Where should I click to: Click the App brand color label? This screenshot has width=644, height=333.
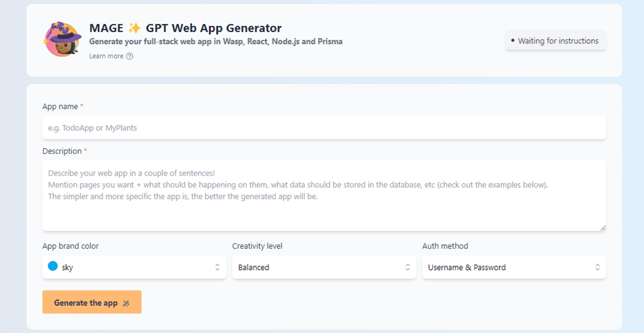[x=71, y=246]
